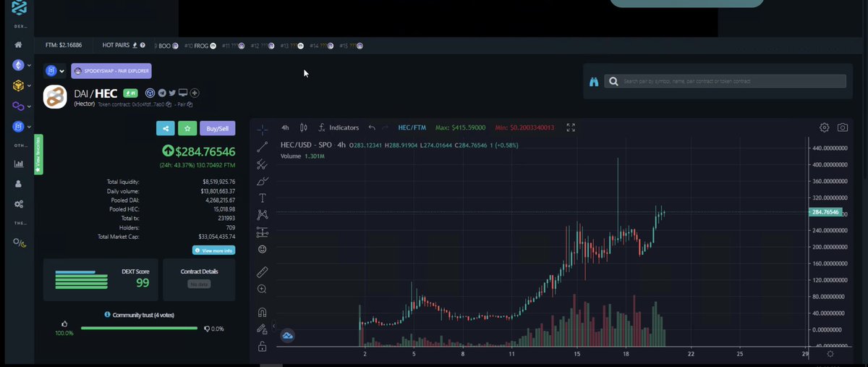The image size is (868, 367).
Task: Click the plus icon to add token info
Action: (x=195, y=93)
